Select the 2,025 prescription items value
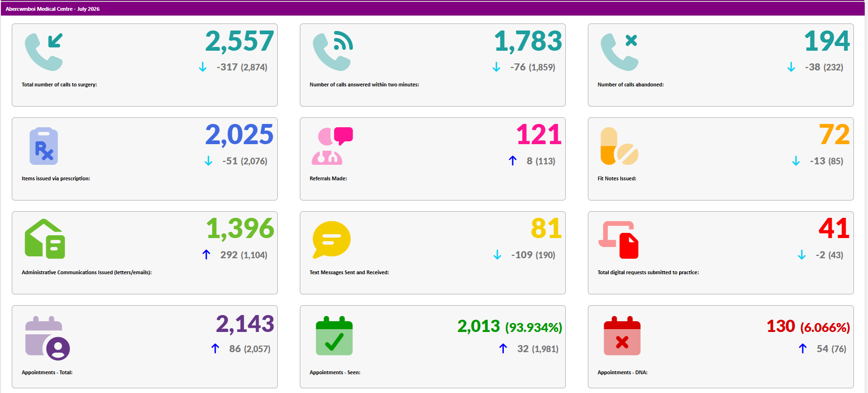This screenshot has height=393, width=868. pos(240,135)
